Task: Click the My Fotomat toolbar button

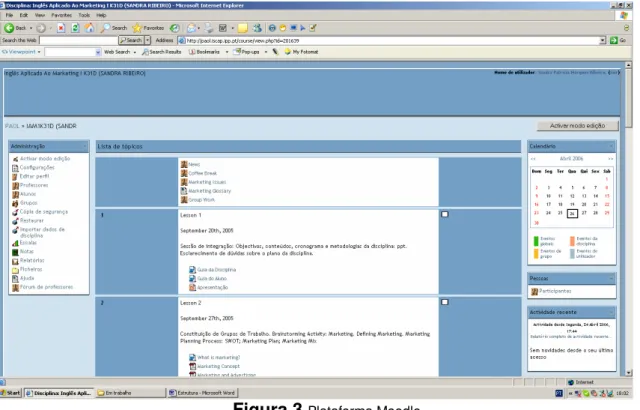Action: point(302,52)
